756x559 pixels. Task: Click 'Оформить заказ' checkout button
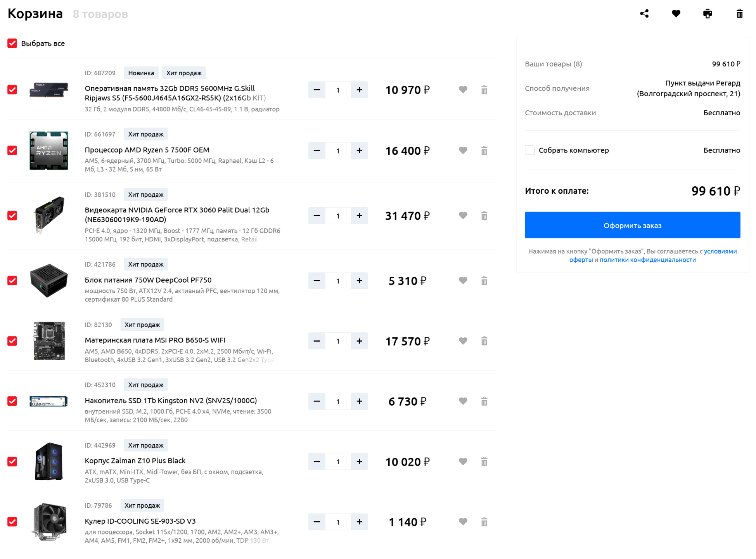tap(632, 225)
